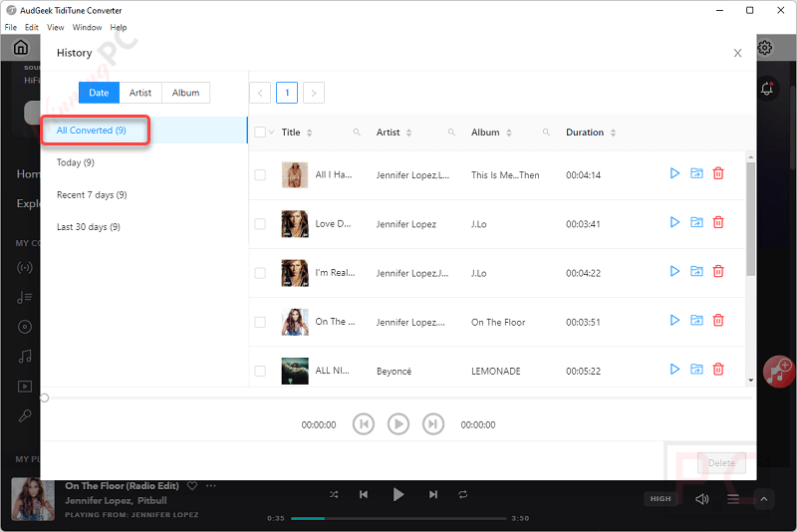Play the Love D... track
This screenshot has height=532, width=797.
pos(674,222)
